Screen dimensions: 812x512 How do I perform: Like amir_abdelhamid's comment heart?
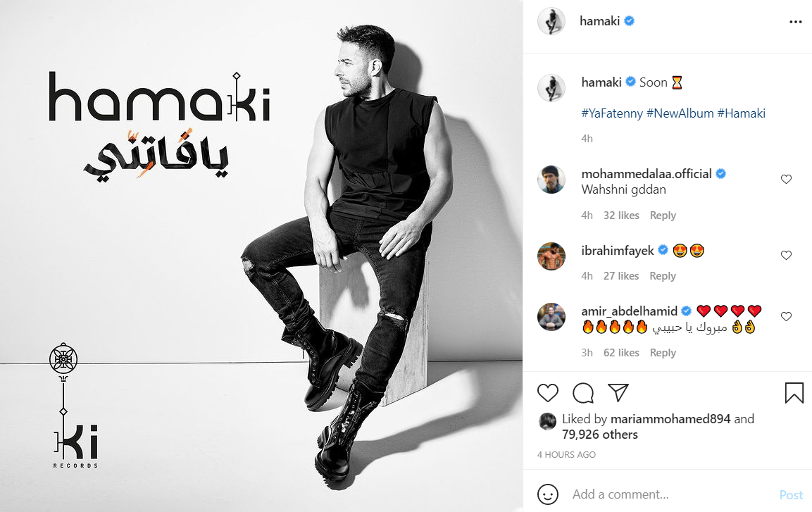coord(786,316)
